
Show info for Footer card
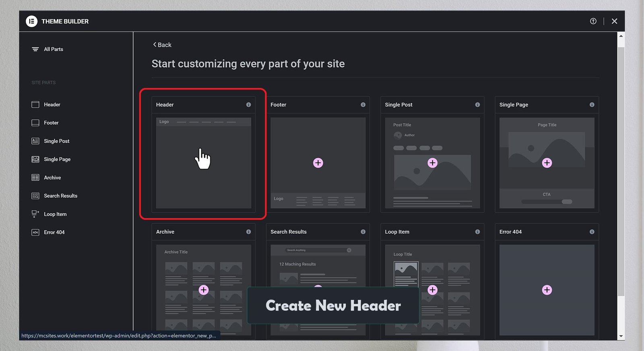click(x=363, y=105)
